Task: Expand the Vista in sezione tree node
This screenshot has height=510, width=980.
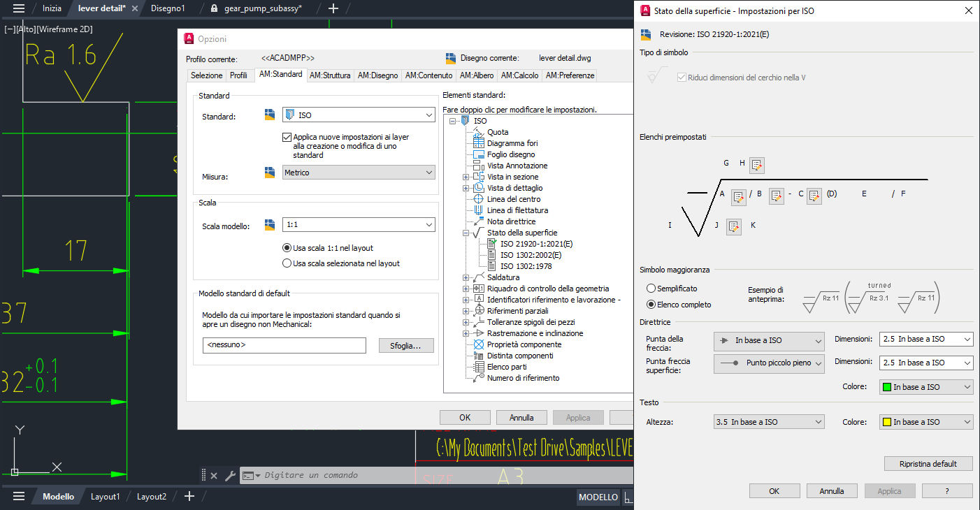Action: (466, 177)
